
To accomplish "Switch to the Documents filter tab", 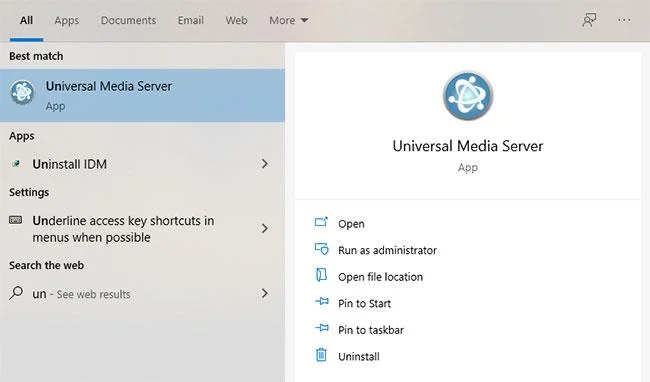I will (x=128, y=20).
